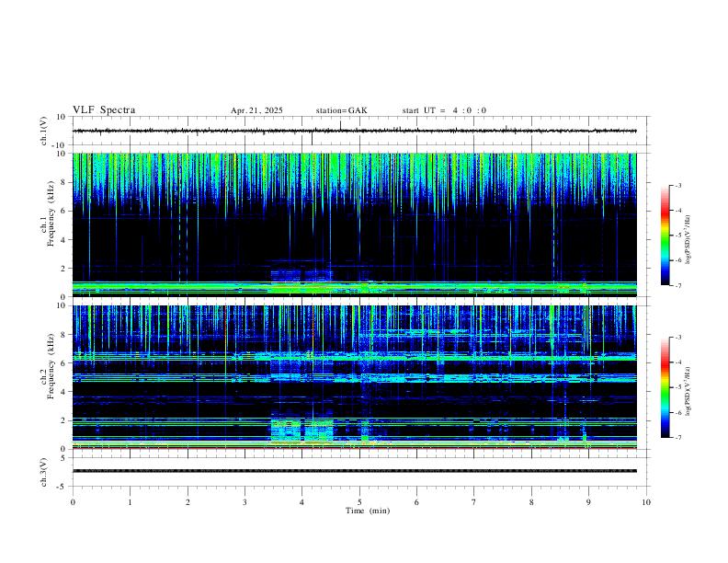Click the ch.2 color bar log(PSD) label
728x563 pixels.
pos(688,391)
